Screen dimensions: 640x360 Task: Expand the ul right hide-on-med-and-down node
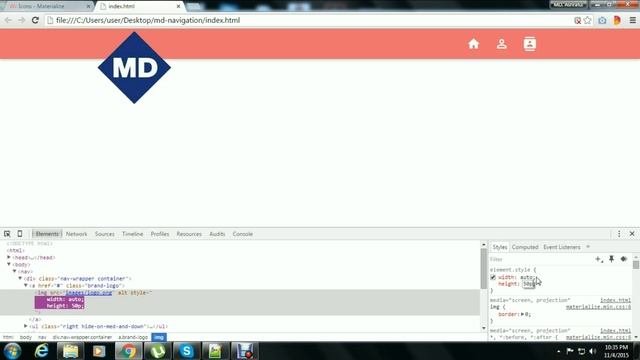26,326
